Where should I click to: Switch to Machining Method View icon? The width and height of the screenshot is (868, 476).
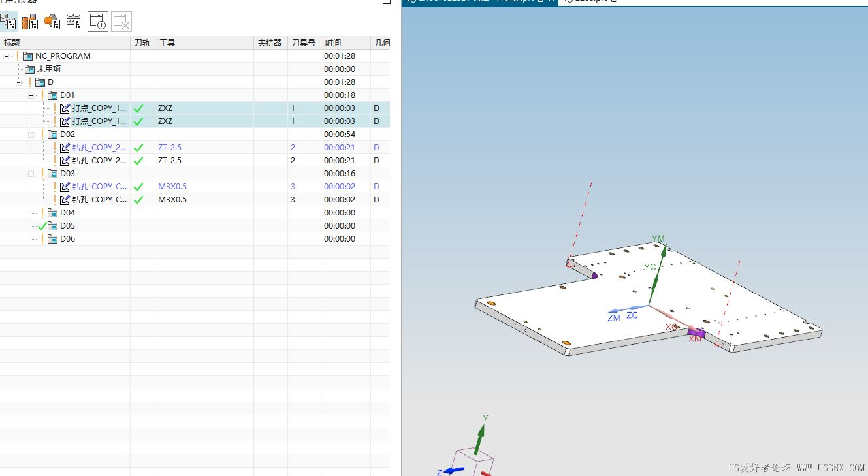click(75, 22)
